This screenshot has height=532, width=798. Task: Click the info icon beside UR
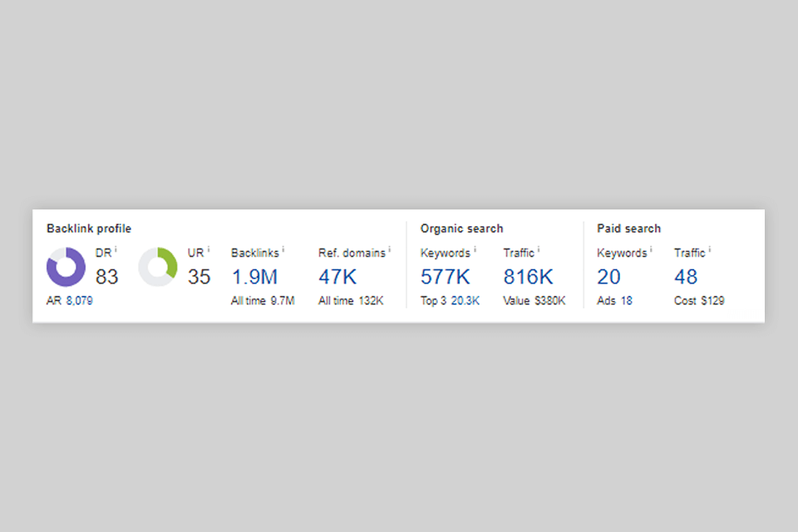click(208, 249)
